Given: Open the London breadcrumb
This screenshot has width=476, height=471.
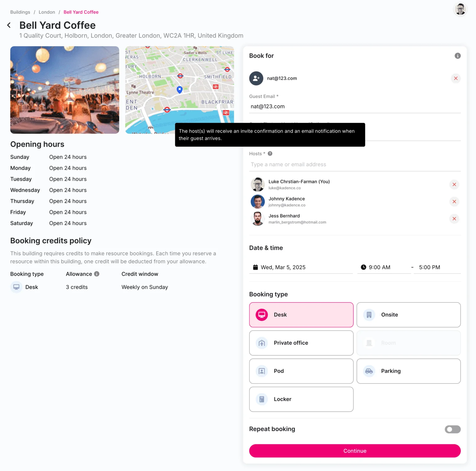Looking at the screenshot, I should [47, 12].
